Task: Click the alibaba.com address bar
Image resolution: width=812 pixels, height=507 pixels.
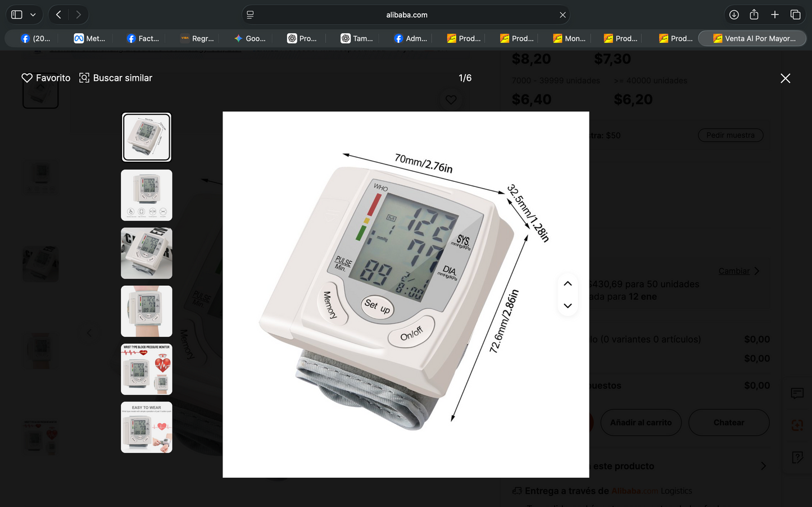Action: (406, 15)
